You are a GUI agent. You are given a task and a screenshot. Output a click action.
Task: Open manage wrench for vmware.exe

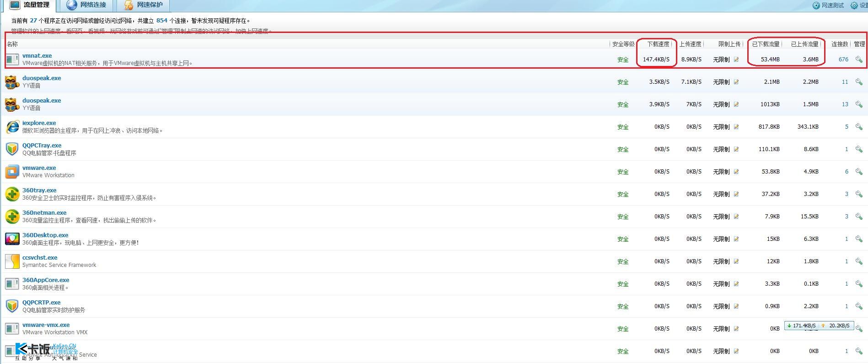click(859, 172)
